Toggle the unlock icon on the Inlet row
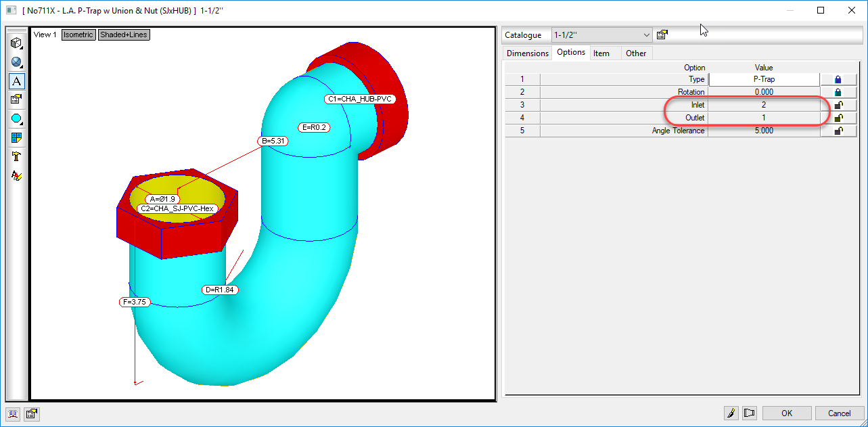Image resolution: width=868 pixels, height=427 pixels. tap(838, 104)
